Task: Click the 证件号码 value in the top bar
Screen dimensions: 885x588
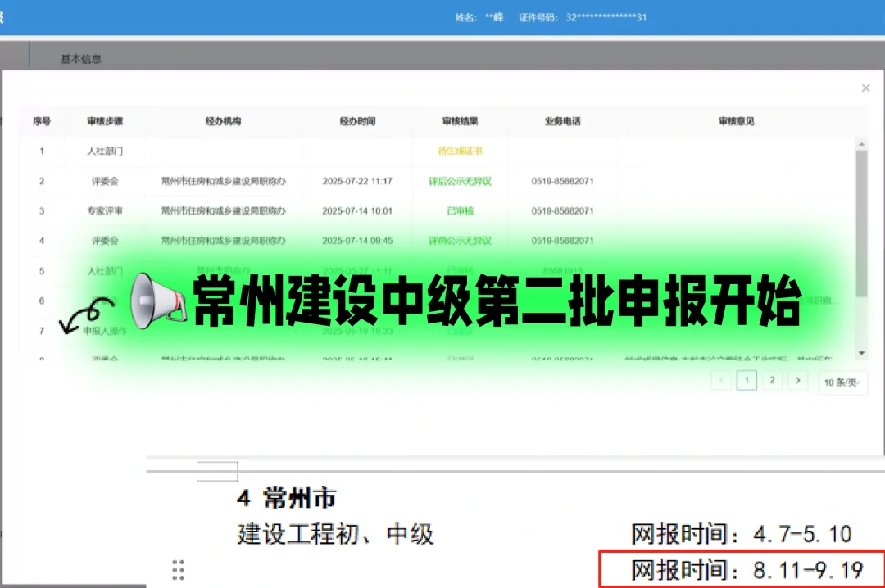Action: (606, 17)
